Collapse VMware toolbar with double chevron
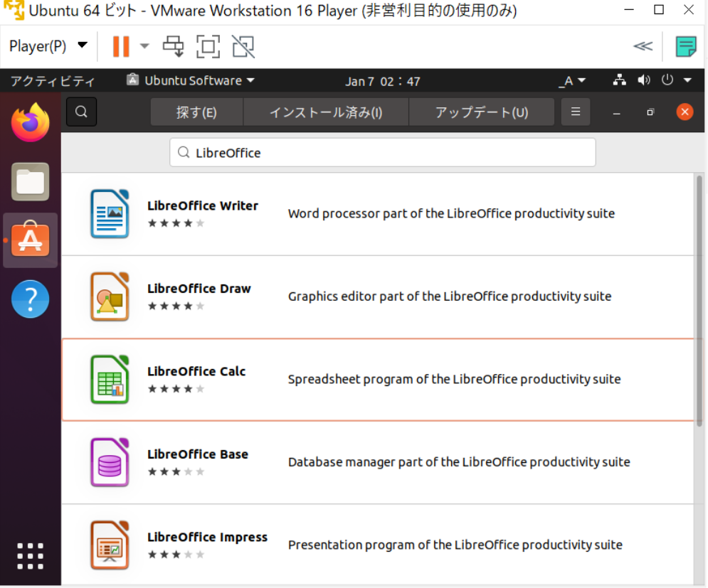Image resolution: width=708 pixels, height=588 pixels. coord(643,46)
